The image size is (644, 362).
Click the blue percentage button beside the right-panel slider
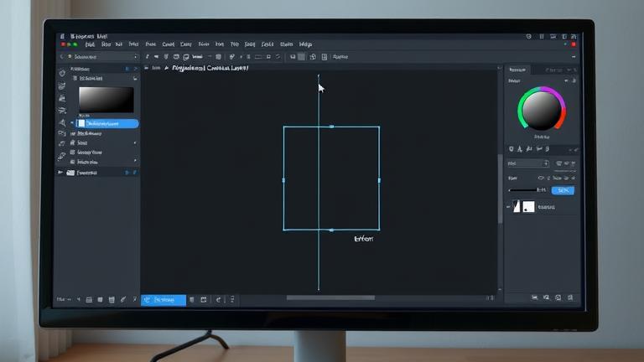coord(563,190)
